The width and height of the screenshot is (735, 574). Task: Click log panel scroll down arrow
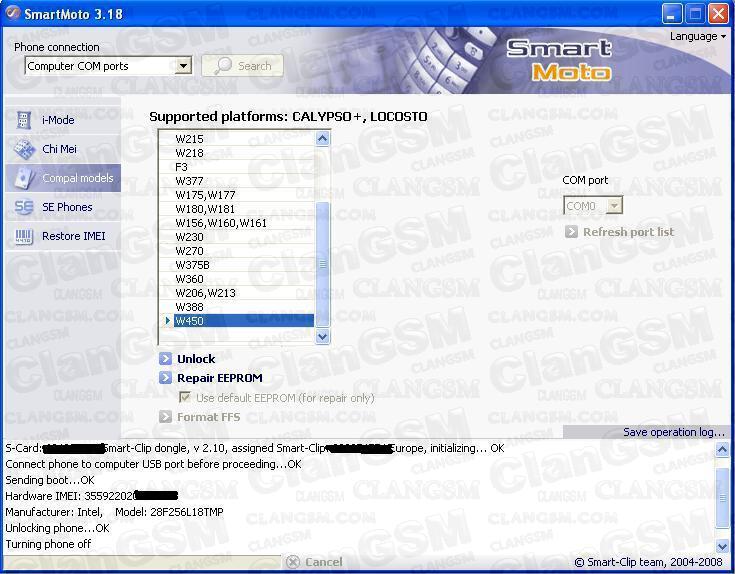[x=722, y=545]
